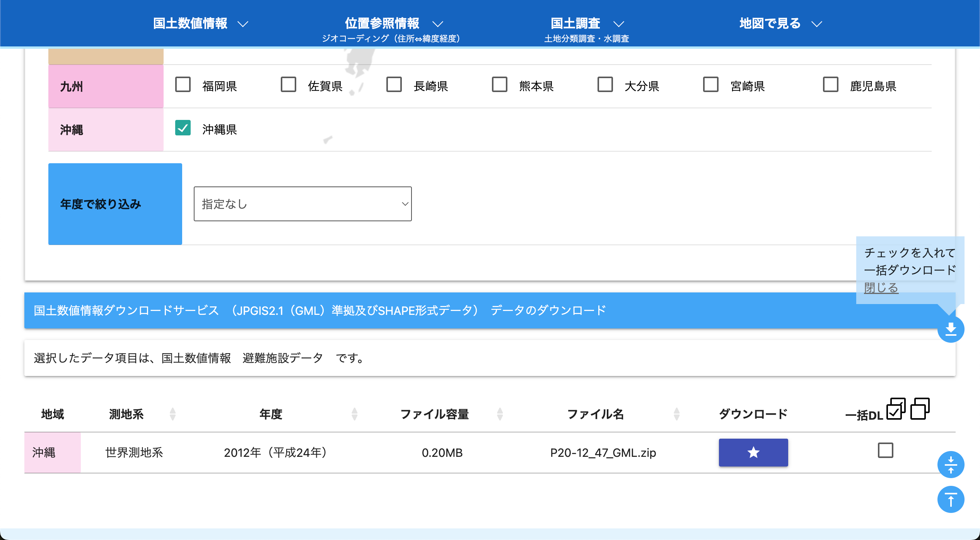Expand the 国土数値情報 menu chevron
Screen dimensions: 980x540
[243, 24]
